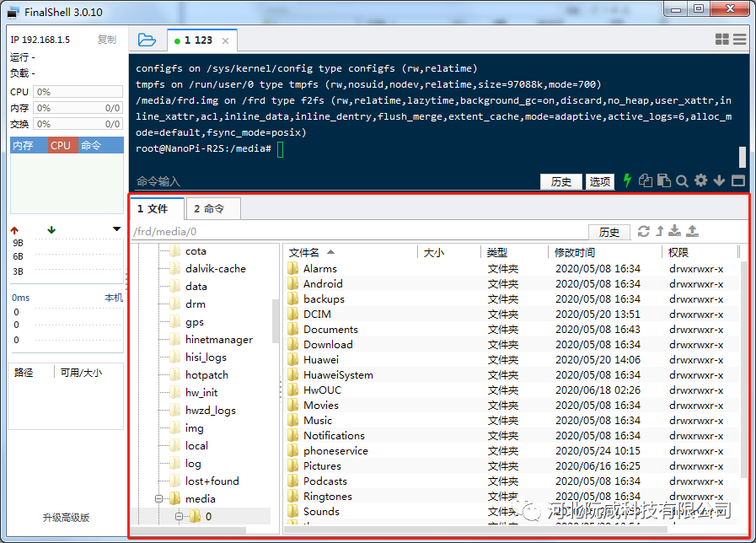Select the Alarms folder row
The image size is (756, 543).
point(511,269)
